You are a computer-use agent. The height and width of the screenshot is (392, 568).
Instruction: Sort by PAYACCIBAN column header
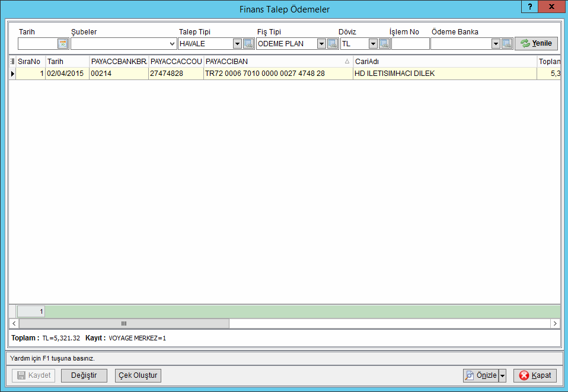[278, 61]
